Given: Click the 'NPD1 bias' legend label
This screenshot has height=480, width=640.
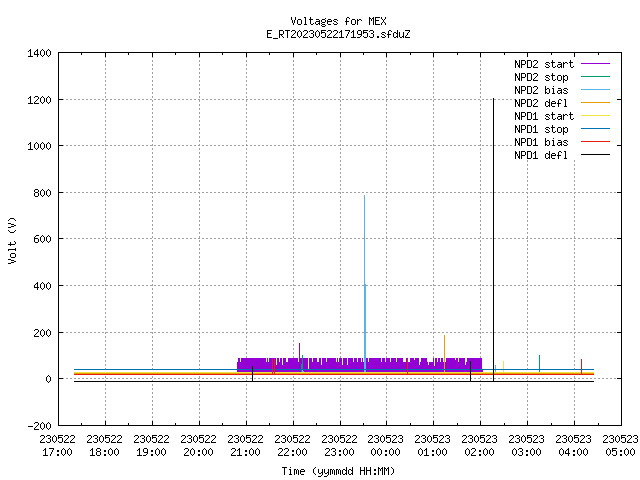Looking at the screenshot, I should [x=541, y=142].
